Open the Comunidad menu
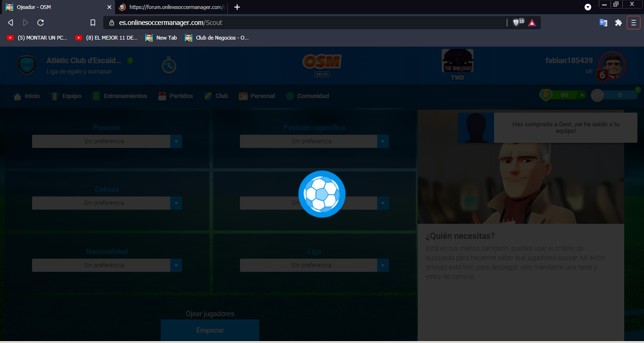Screen dimensions: 644x343 point(307,96)
